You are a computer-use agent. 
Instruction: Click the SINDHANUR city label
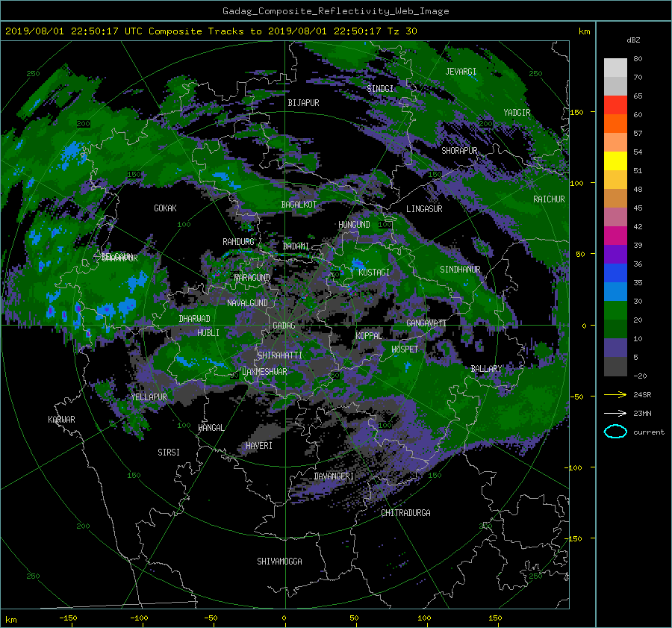pos(460,270)
